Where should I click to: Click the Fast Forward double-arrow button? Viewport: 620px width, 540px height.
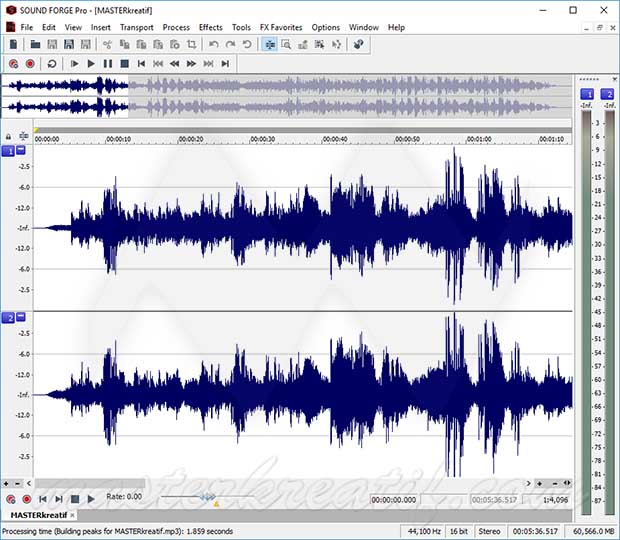click(191, 64)
